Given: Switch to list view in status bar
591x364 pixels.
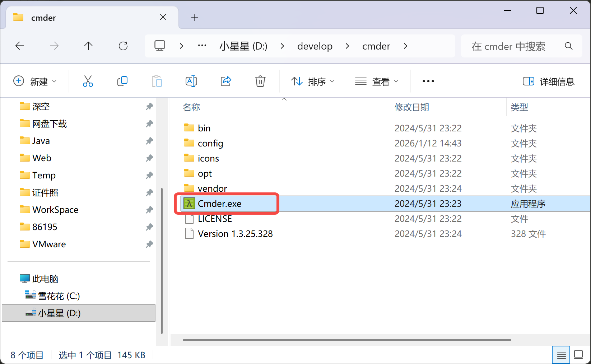Looking at the screenshot, I should pyautogui.click(x=561, y=355).
